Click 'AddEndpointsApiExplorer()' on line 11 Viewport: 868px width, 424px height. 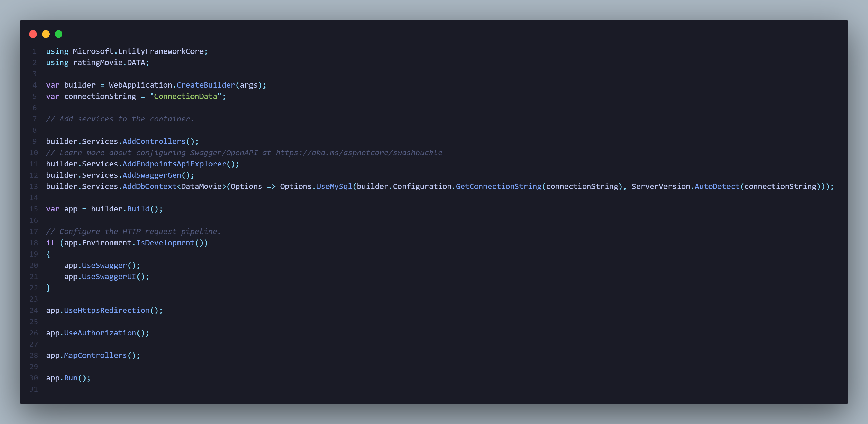click(178, 164)
